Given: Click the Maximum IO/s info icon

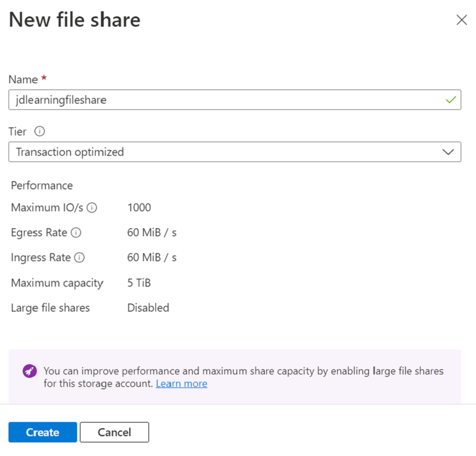Looking at the screenshot, I should click(92, 208).
